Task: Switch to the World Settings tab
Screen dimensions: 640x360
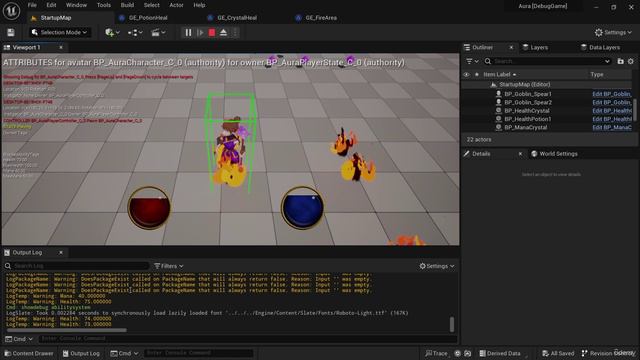Action: (x=554, y=154)
